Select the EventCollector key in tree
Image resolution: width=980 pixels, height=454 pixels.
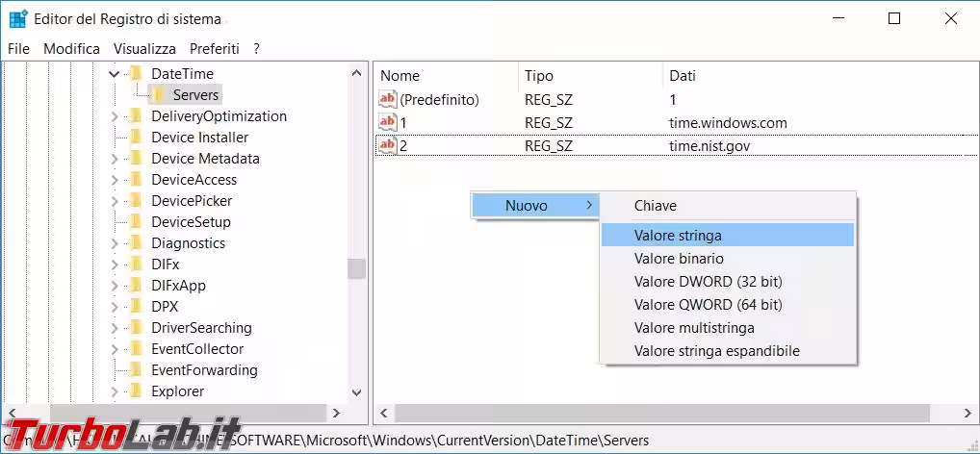pos(197,349)
